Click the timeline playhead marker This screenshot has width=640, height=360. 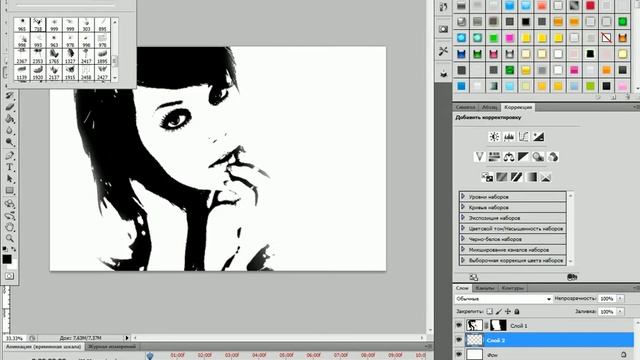tap(150, 356)
